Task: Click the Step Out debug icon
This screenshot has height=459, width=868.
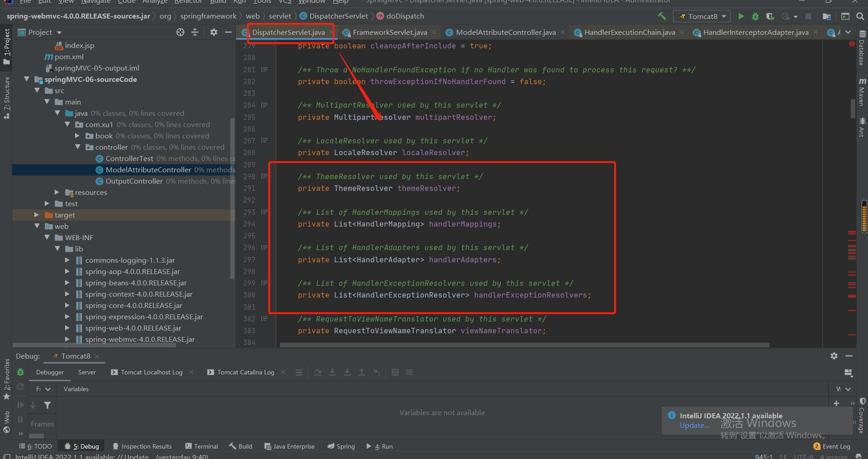Action: click(362, 372)
